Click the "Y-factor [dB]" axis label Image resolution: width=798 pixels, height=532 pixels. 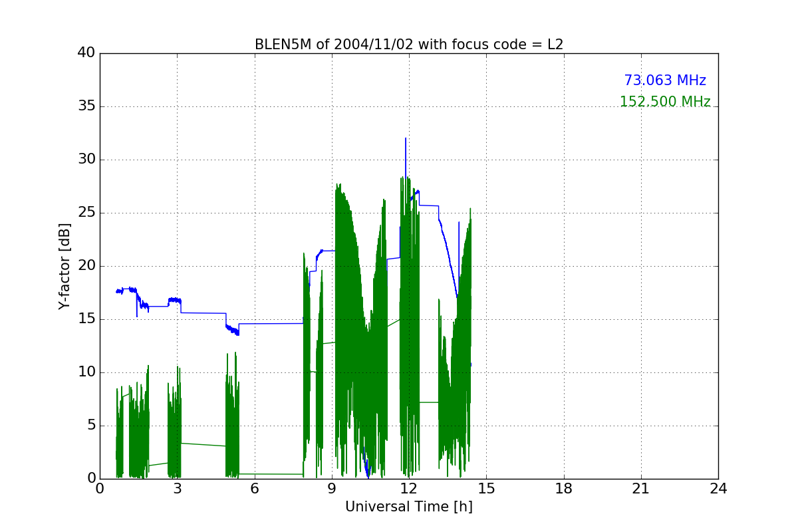tap(65, 266)
